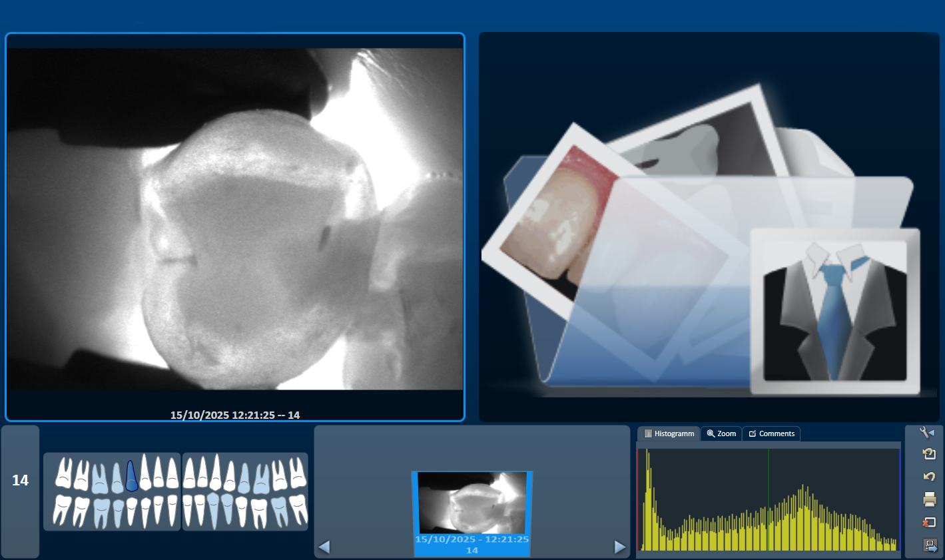945x560 pixels.
Task: Open the Zoom tab
Action: coord(721,433)
